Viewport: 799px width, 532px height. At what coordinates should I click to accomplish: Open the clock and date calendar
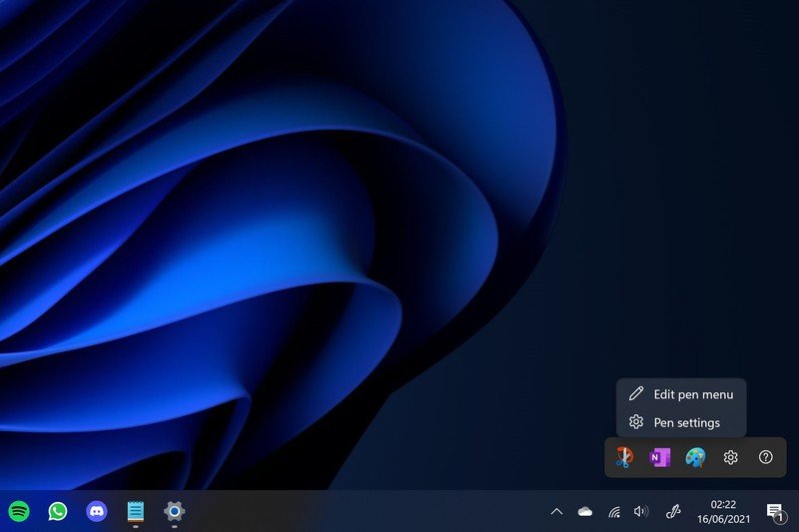724,512
